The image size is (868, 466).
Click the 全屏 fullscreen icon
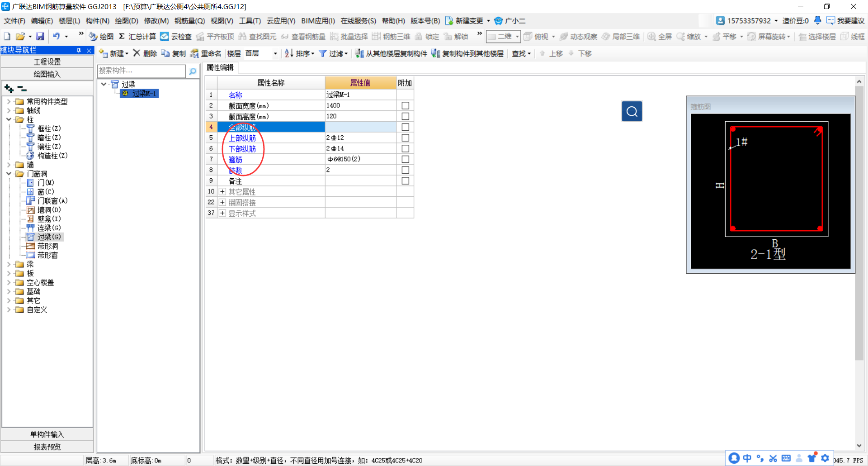pos(651,37)
